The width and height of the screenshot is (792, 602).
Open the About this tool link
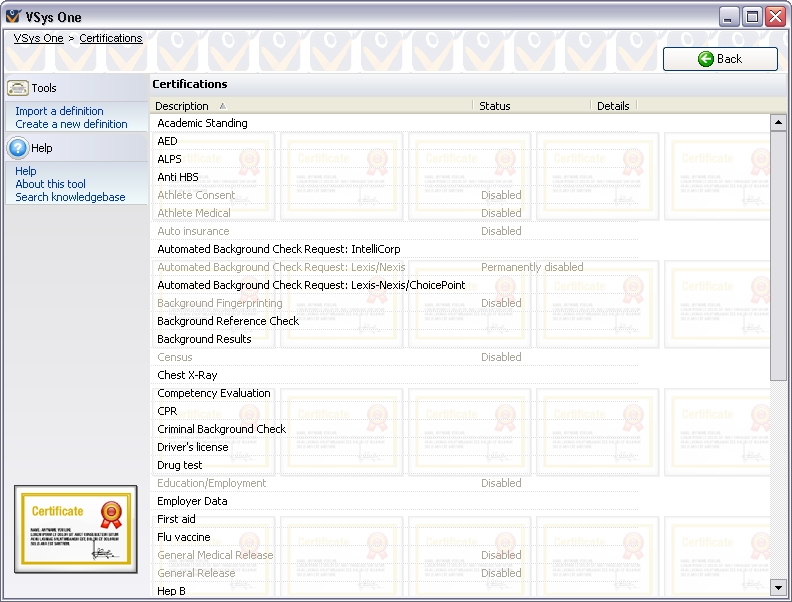[50, 184]
